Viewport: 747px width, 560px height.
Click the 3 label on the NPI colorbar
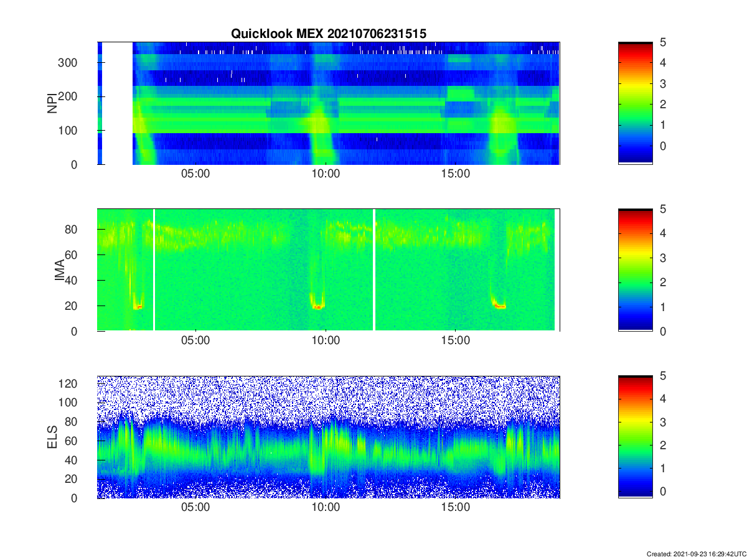(662, 83)
